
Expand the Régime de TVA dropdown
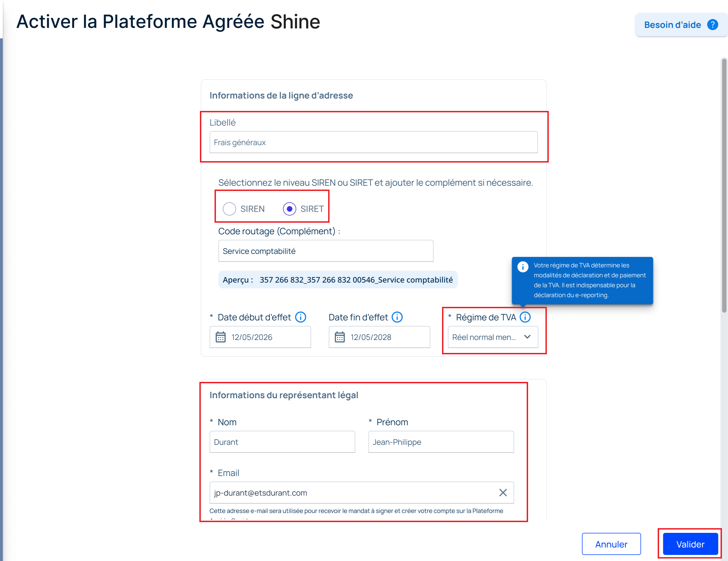point(493,337)
